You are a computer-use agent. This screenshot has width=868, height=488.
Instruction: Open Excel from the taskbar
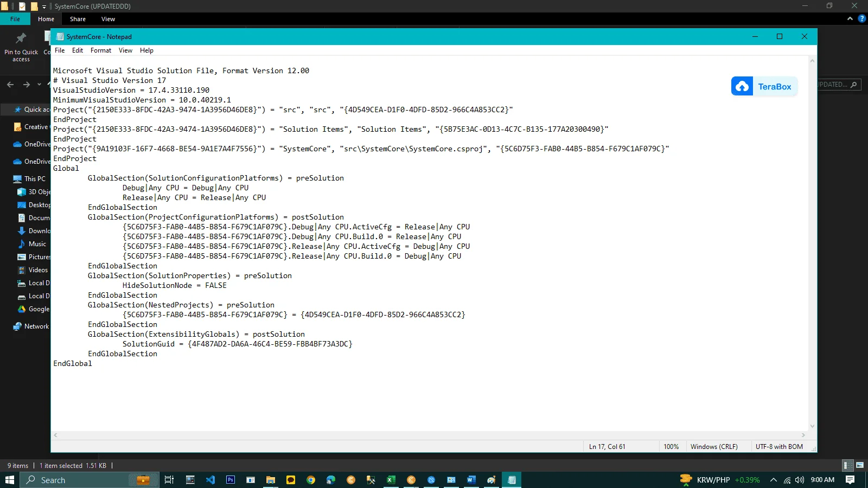coord(391,480)
